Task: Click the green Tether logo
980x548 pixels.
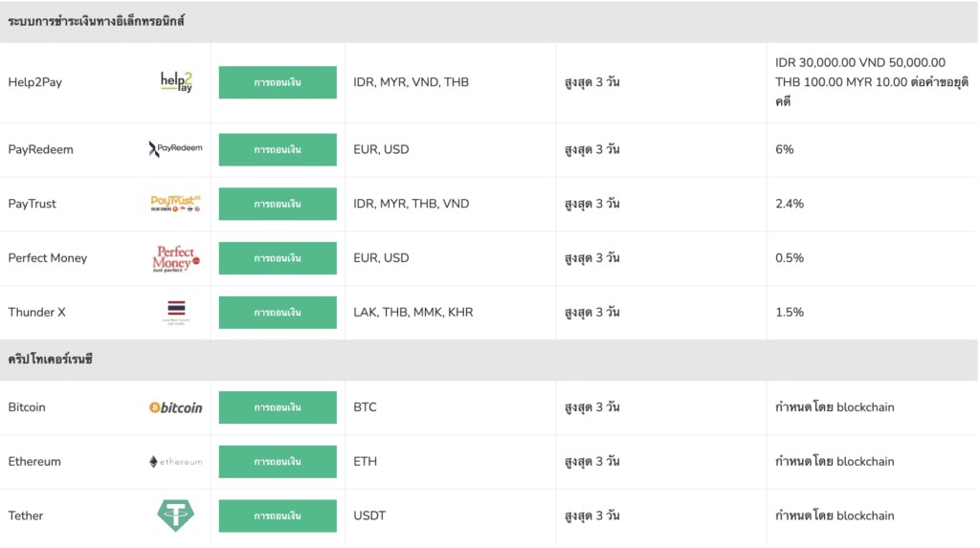Action: [x=176, y=515]
